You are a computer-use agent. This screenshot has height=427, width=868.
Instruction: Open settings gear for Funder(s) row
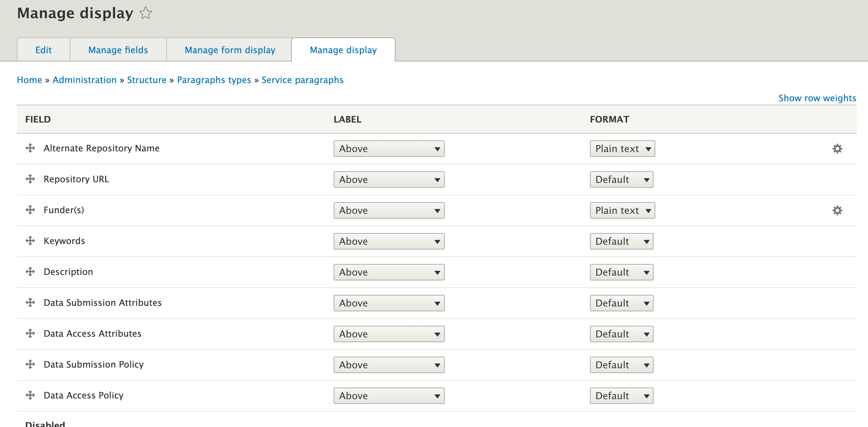[837, 210]
